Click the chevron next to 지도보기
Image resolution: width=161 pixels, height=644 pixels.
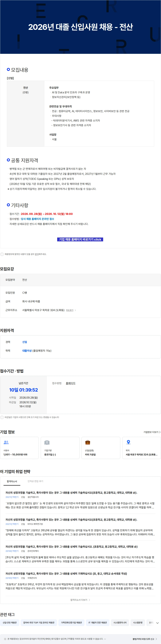75,310
